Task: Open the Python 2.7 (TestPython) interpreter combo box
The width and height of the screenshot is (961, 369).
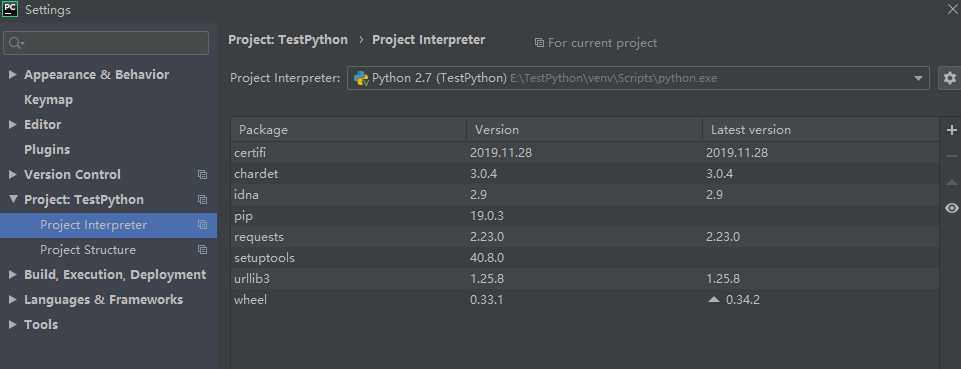Action: pyautogui.click(x=638, y=78)
